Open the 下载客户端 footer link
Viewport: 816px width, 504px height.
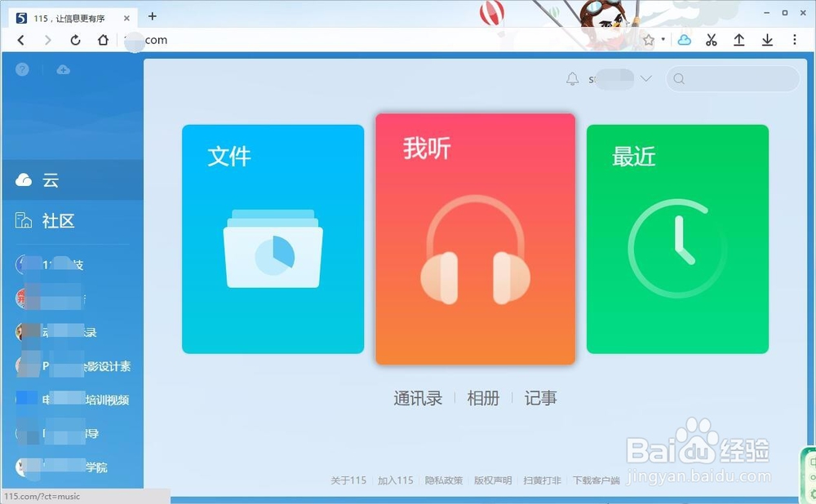click(596, 480)
